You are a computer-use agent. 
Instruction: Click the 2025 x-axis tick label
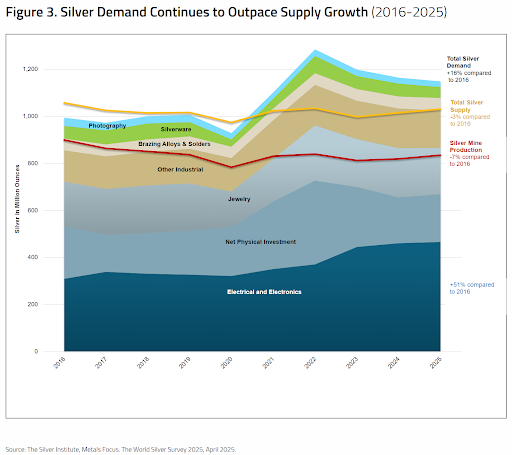(x=436, y=363)
